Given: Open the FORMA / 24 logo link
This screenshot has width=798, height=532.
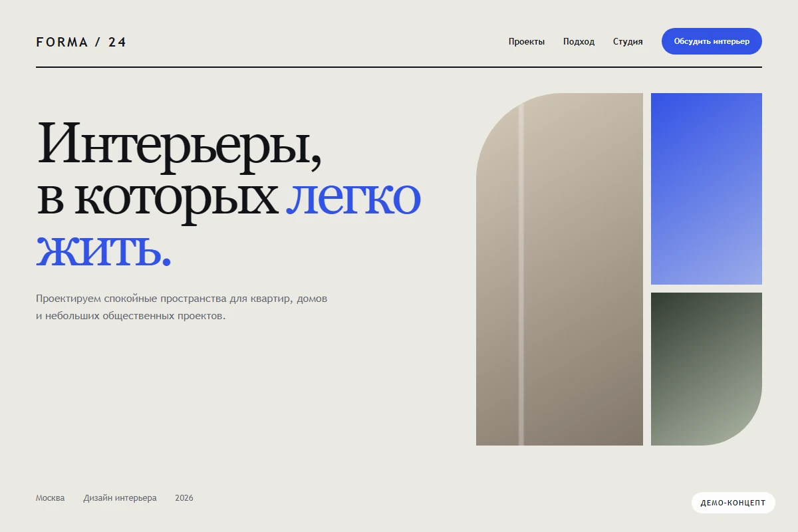Looking at the screenshot, I should (x=81, y=42).
